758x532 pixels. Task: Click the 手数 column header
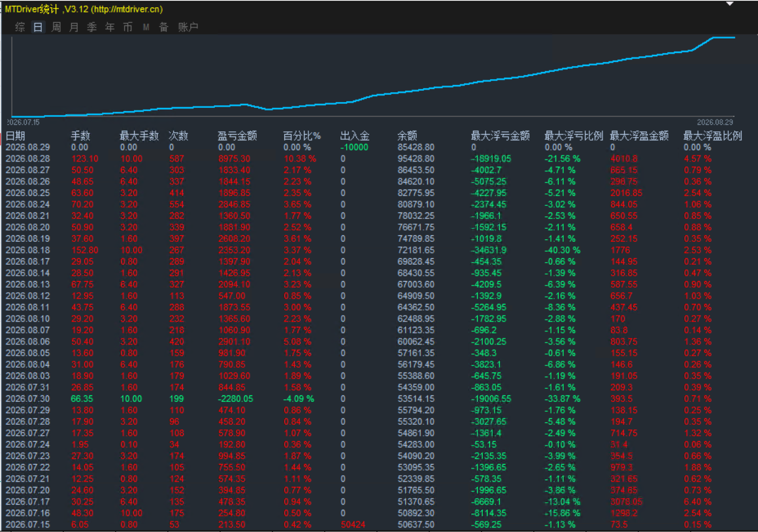pyautogui.click(x=80, y=136)
